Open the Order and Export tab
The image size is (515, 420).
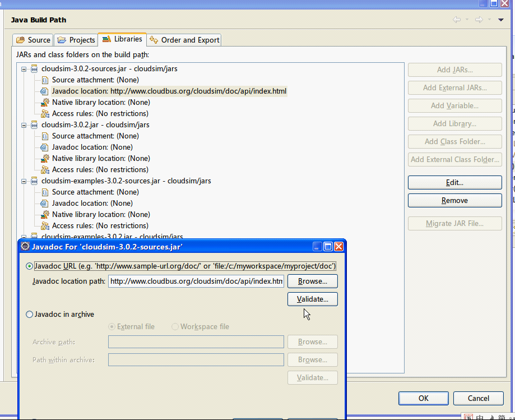184,40
